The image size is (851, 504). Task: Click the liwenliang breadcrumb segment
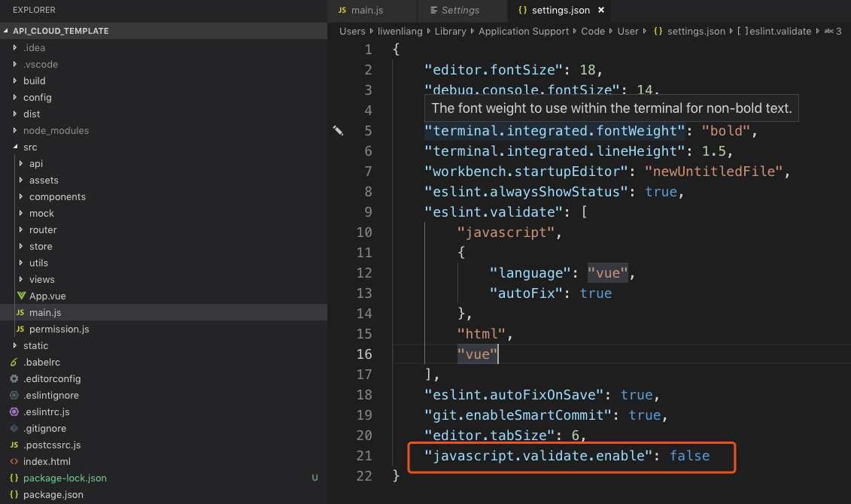400,31
